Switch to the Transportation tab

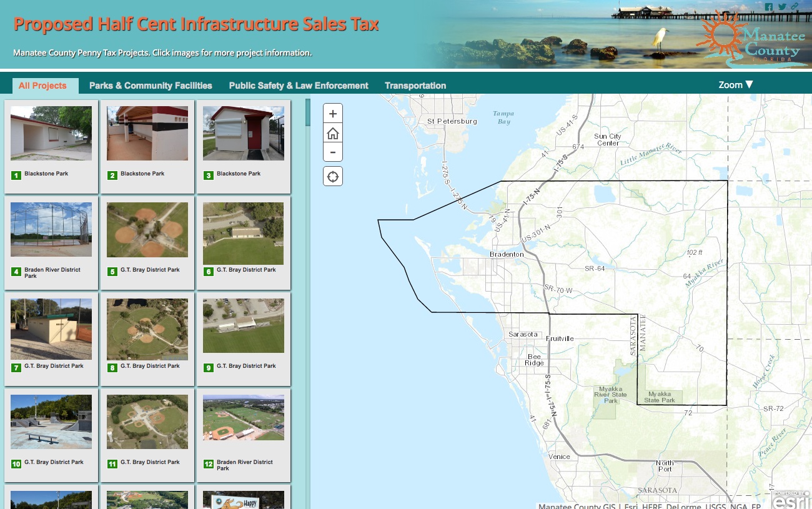[x=415, y=86]
